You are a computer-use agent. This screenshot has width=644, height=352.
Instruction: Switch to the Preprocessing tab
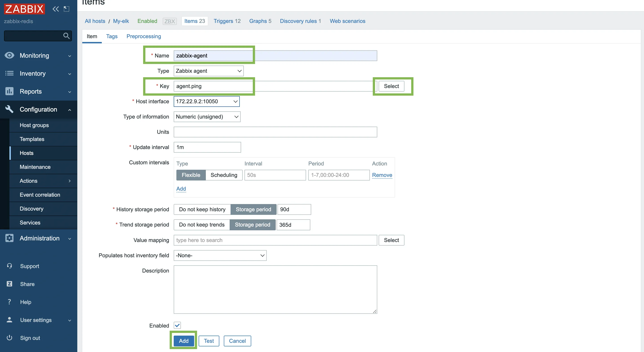point(144,36)
